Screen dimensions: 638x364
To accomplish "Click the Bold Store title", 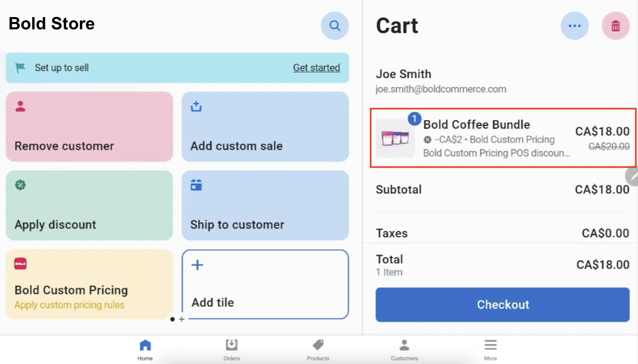I will click(x=52, y=23).
